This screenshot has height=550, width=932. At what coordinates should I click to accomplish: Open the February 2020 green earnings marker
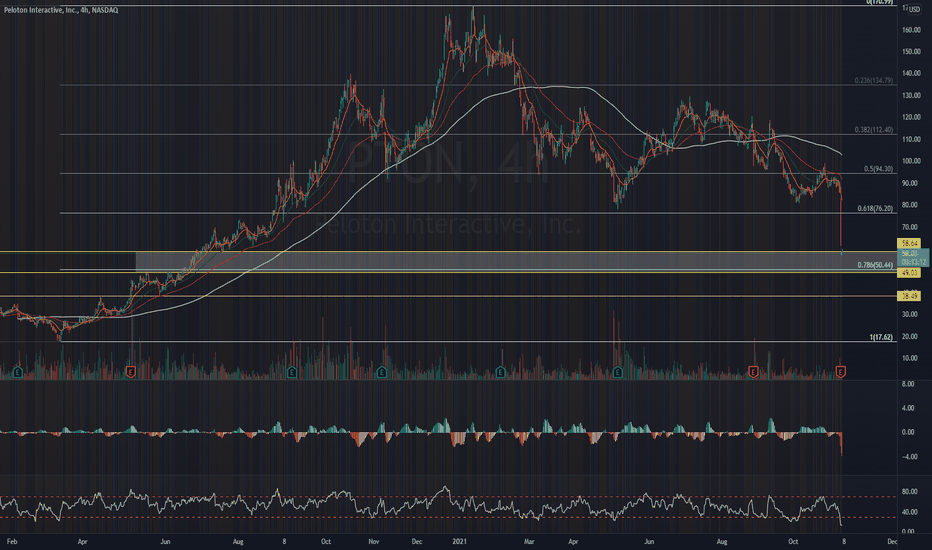point(18,373)
